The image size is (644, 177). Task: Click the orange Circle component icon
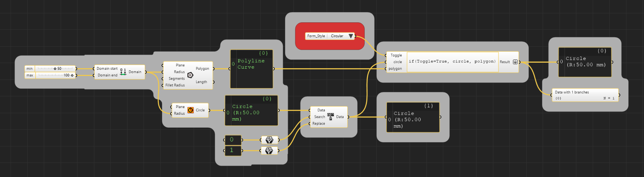tap(191, 110)
